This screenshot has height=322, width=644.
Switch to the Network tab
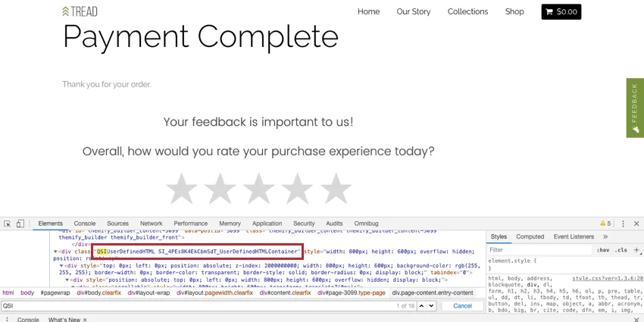point(151,224)
